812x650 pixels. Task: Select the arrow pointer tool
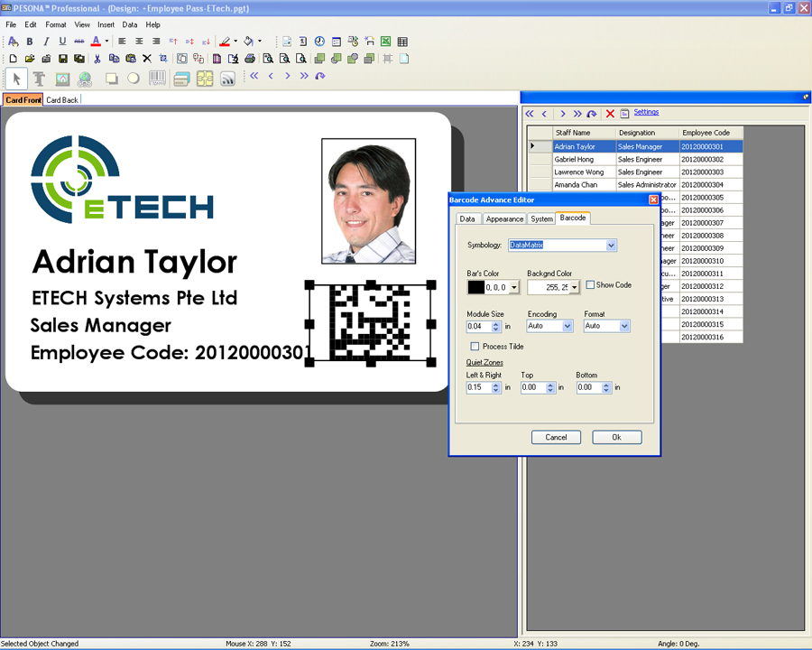(16, 79)
